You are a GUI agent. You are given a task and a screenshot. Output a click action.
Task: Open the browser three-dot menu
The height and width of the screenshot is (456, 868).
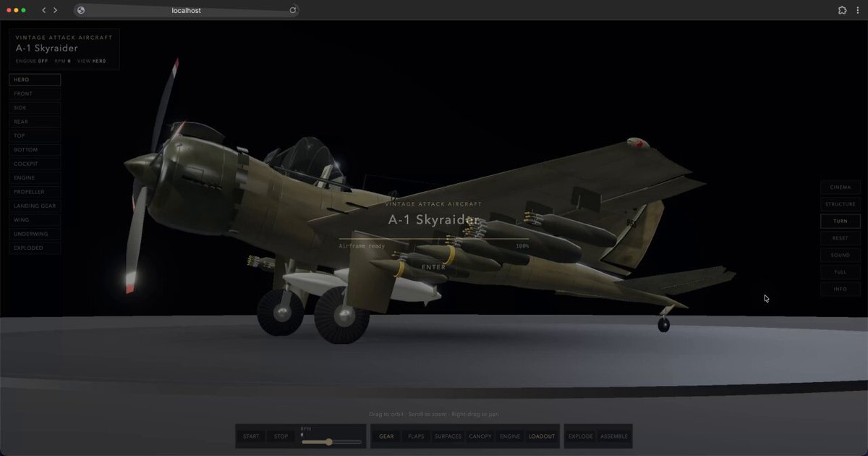pos(858,10)
